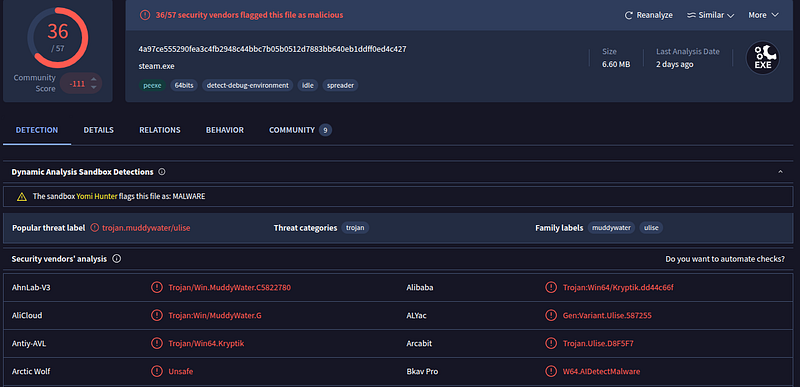800x387 pixels.
Task: Open the Similar dropdown
Action: 711,15
